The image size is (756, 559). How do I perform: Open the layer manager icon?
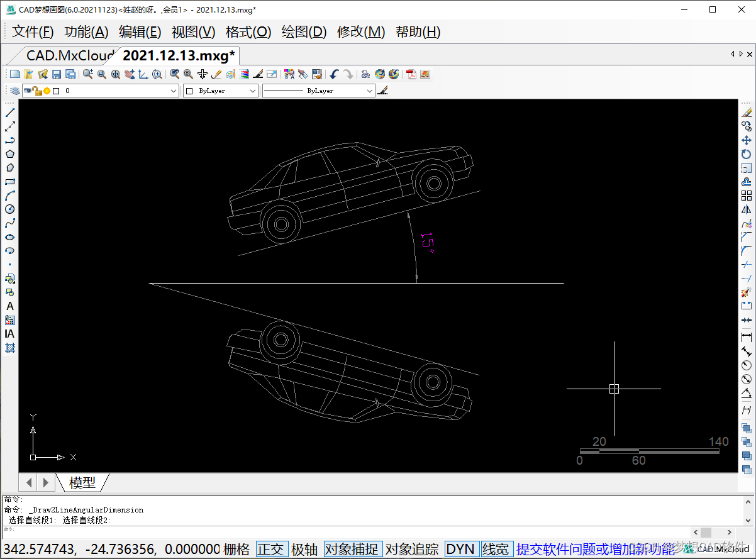[15, 91]
